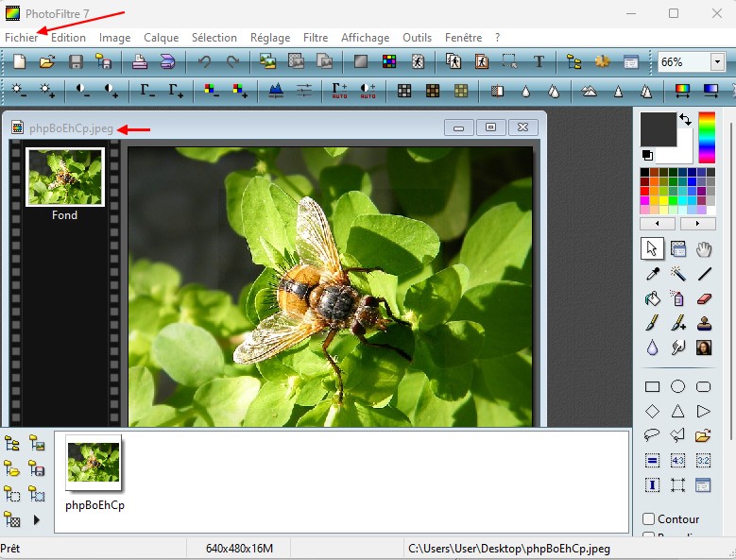Click the RGB color mode icon

pos(389,62)
